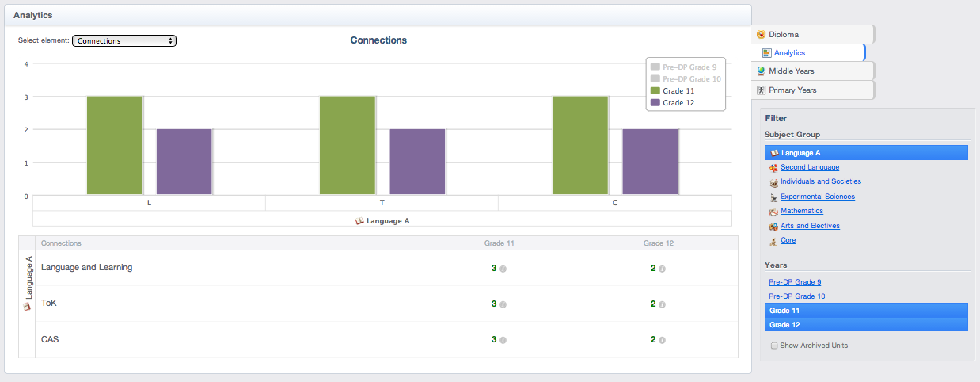This screenshot has height=382, width=980.
Task: Click the Core subject icon
Action: [773, 241]
